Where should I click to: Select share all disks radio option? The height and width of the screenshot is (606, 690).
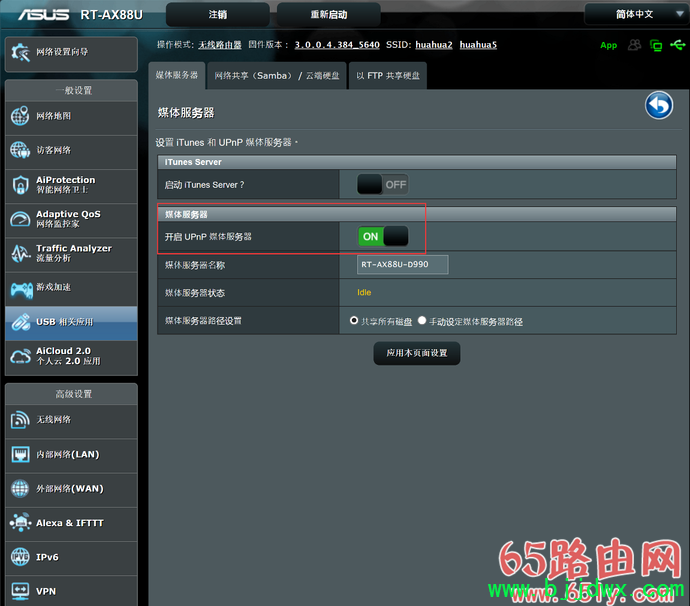[x=354, y=320]
